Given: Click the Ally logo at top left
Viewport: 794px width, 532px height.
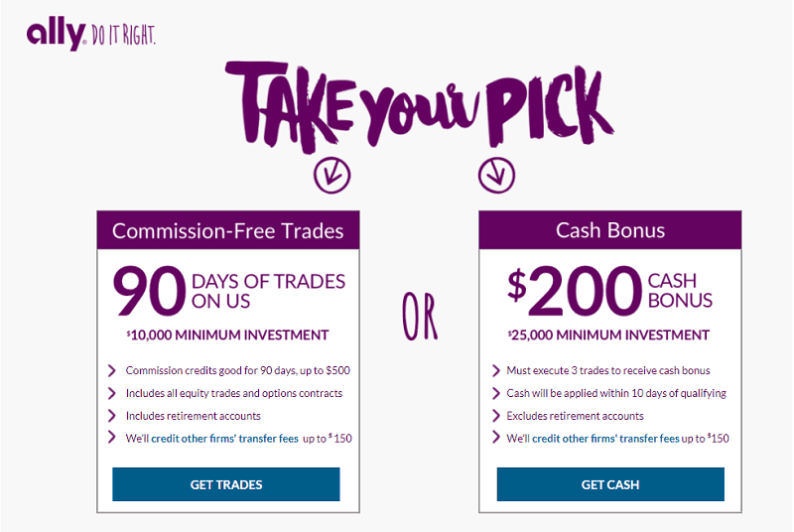Looking at the screenshot, I should 57,36.
